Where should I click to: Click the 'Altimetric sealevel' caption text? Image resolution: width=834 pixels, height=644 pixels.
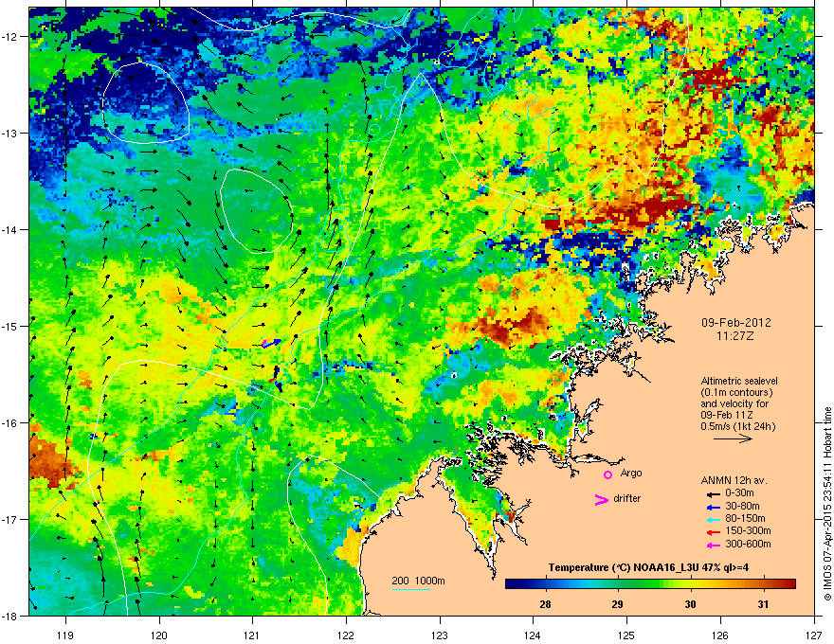(x=739, y=381)
